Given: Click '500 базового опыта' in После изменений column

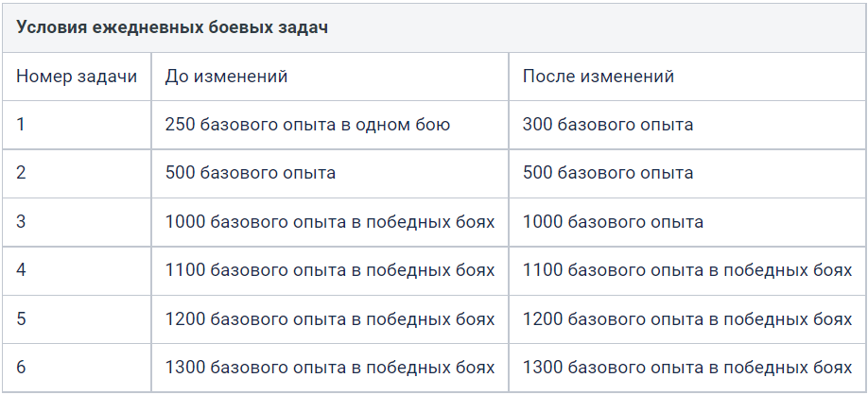Looking at the screenshot, I should tap(687, 173).
